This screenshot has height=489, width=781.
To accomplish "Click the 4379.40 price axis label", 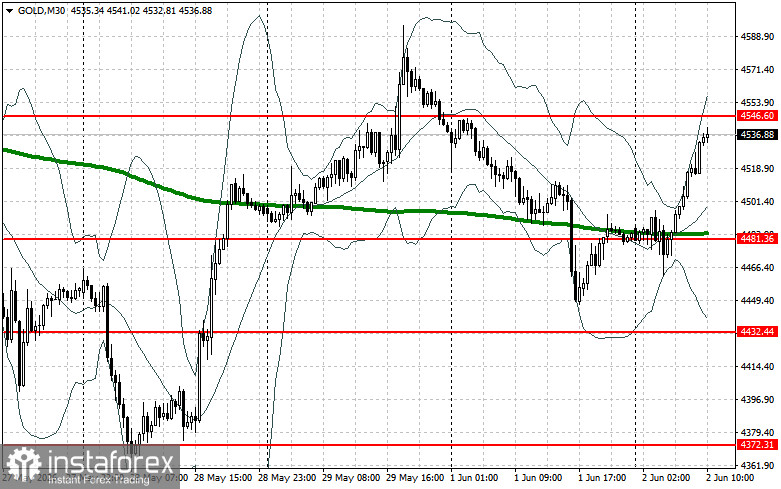I will (x=757, y=433).
